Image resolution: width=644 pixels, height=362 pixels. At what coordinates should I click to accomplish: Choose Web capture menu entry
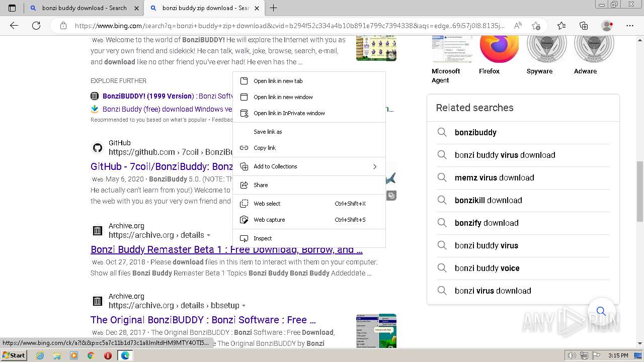(309, 220)
